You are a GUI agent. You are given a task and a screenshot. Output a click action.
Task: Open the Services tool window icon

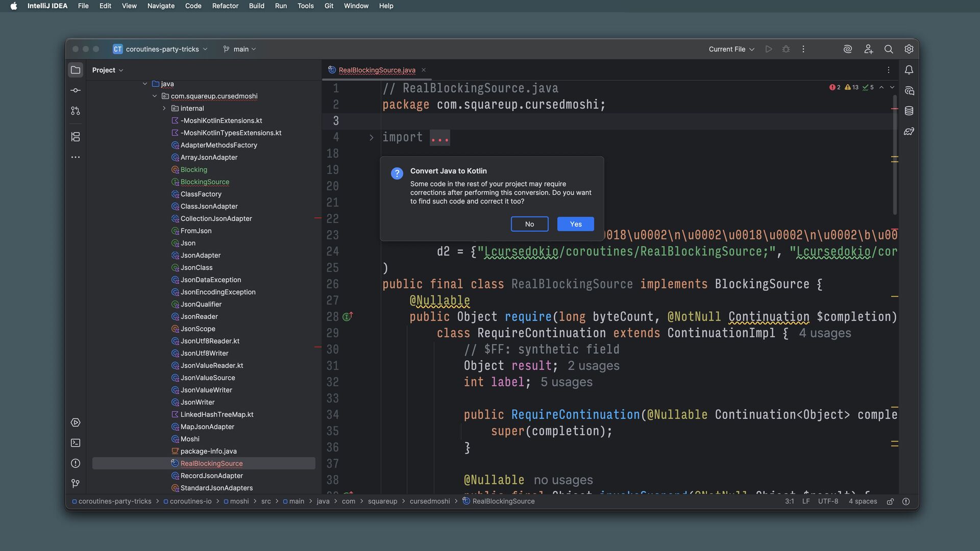click(x=76, y=422)
